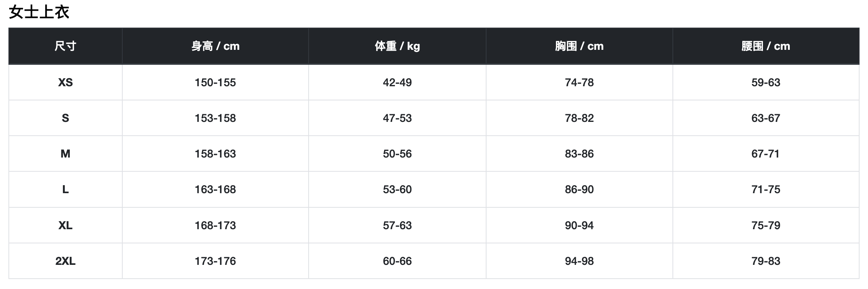
Task: Click the 胸围 / cm column header
Action: tap(579, 46)
